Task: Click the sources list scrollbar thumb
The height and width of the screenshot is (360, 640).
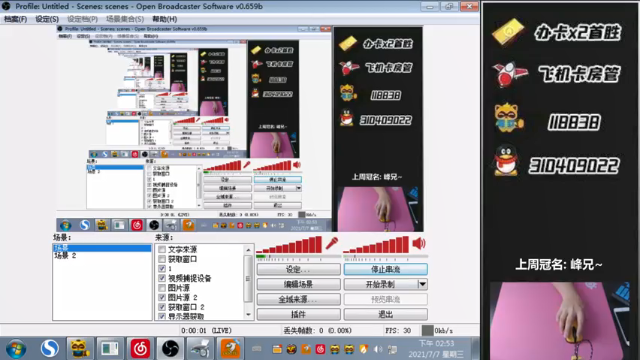Action: [248, 278]
